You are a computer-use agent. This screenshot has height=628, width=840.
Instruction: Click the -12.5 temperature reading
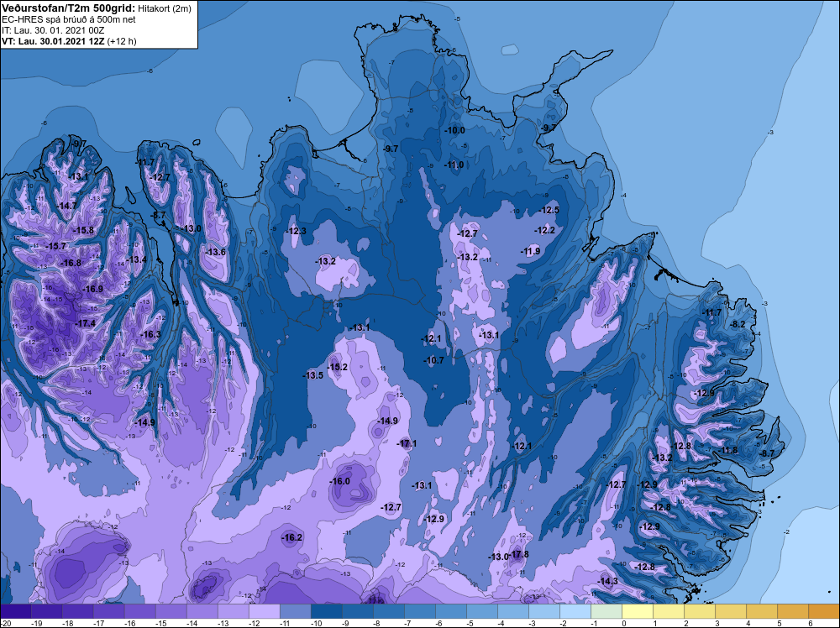pos(549,210)
